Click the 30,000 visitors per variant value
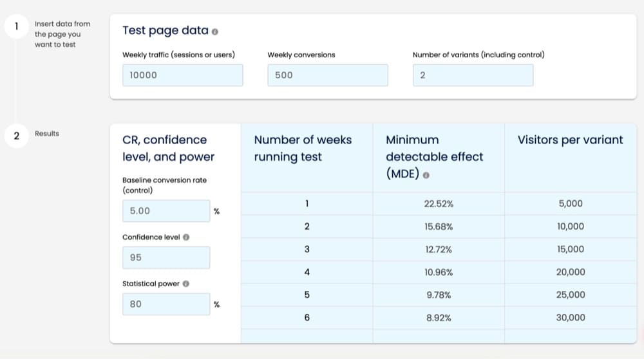This screenshot has width=644, height=359. tap(571, 318)
